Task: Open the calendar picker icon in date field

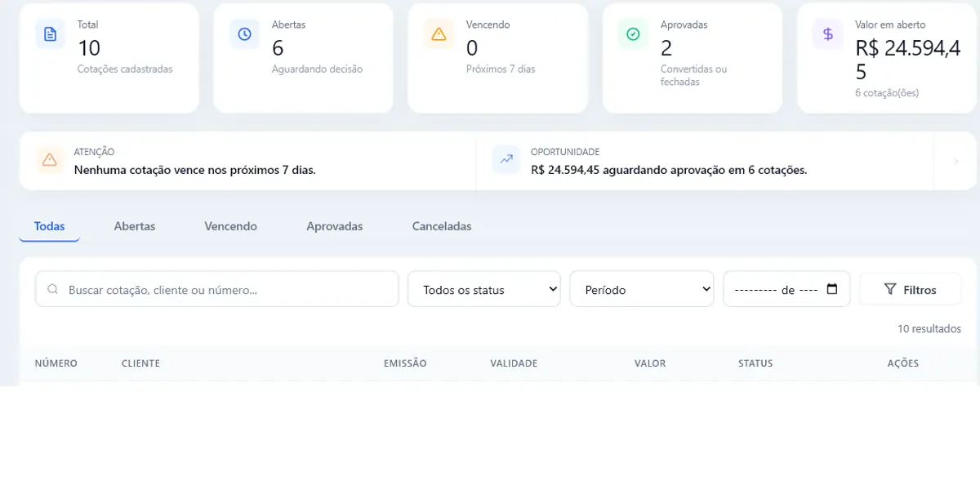Action: pos(832,289)
